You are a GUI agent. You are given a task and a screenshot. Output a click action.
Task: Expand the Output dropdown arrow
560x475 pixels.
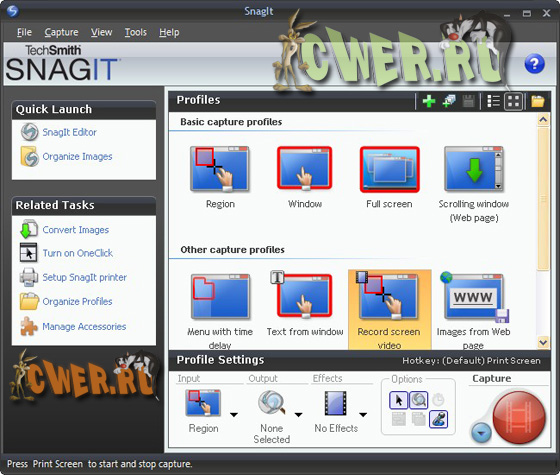point(298,415)
